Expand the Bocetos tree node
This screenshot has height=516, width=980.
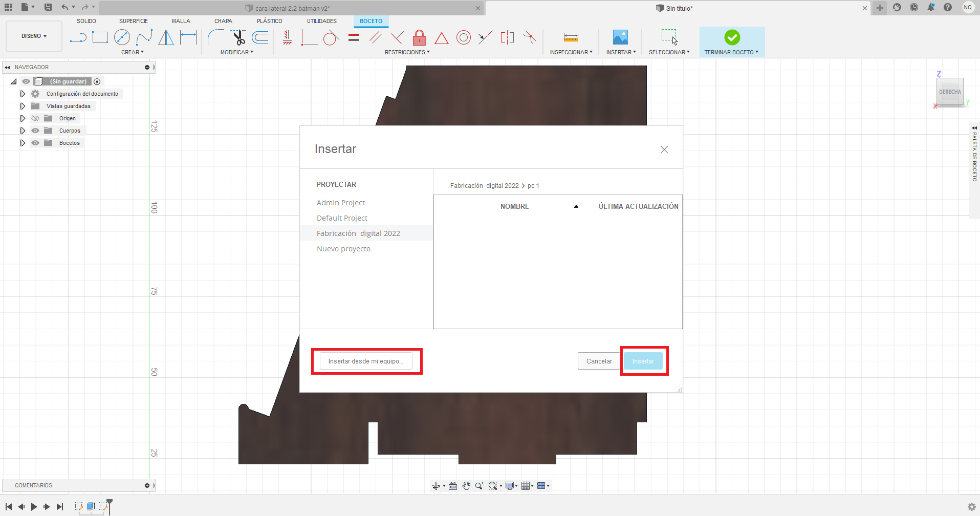[23, 143]
